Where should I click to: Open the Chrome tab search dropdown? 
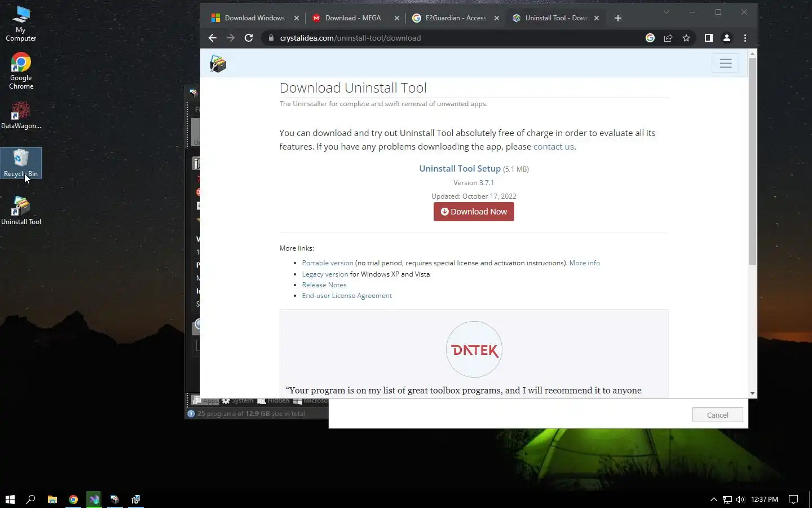pos(667,12)
